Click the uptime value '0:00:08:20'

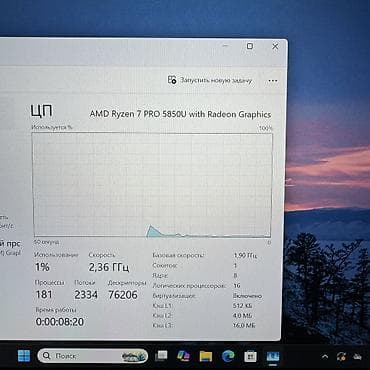tap(60, 322)
